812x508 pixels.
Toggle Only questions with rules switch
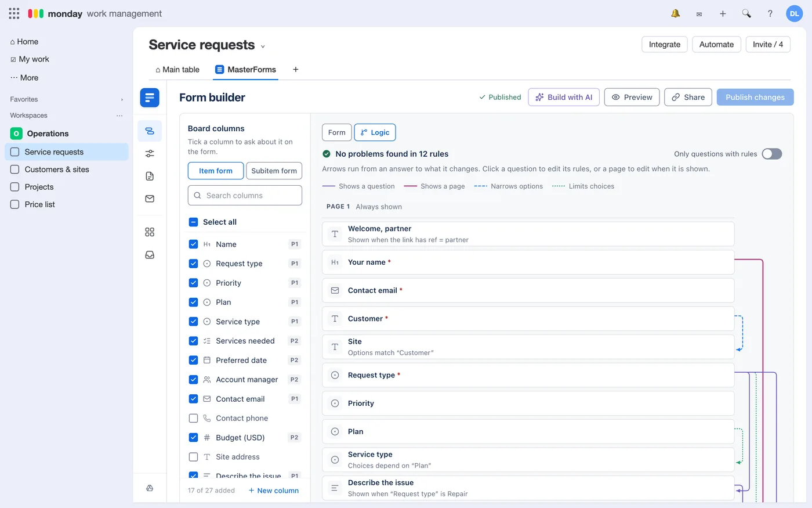tap(772, 154)
